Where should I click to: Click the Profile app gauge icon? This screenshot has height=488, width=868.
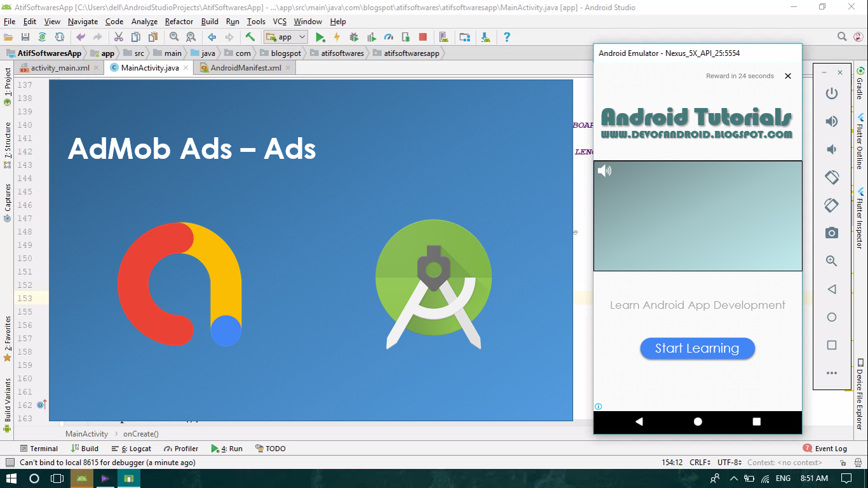coord(389,37)
